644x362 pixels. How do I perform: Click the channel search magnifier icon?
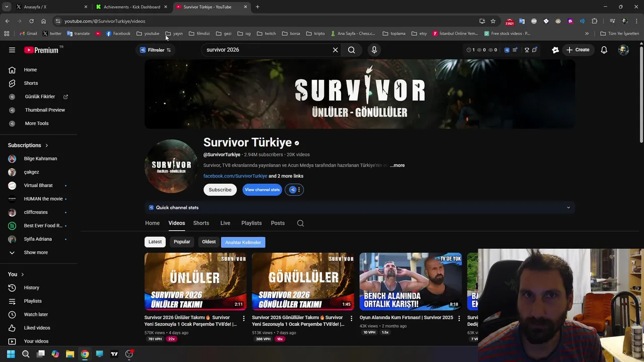pos(300,223)
